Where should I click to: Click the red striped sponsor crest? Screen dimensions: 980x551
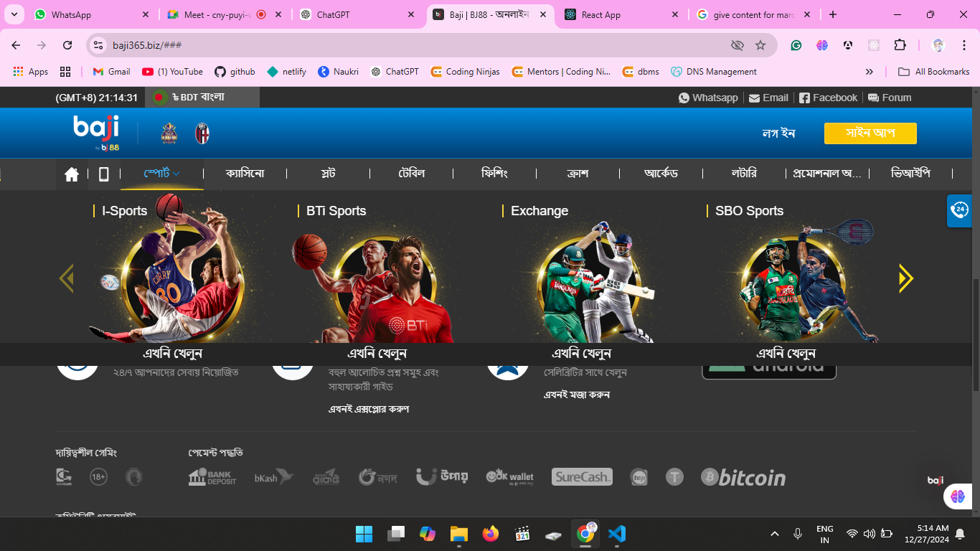pos(202,133)
